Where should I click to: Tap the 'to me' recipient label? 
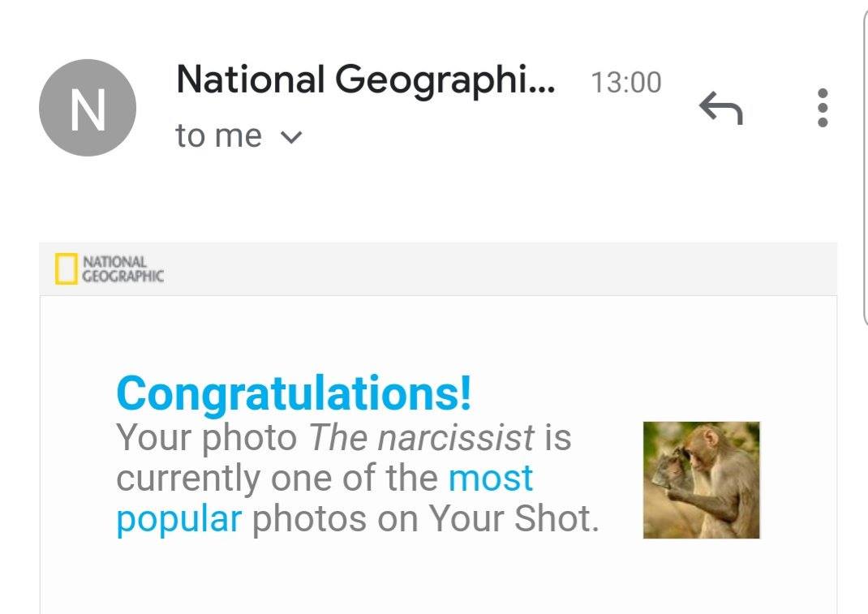pos(218,136)
